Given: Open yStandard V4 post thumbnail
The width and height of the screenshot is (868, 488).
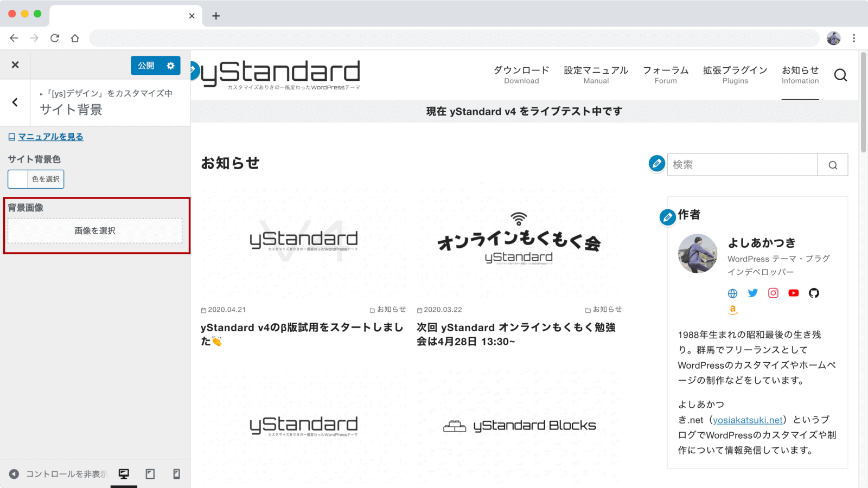Looking at the screenshot, I should [303, 241].
